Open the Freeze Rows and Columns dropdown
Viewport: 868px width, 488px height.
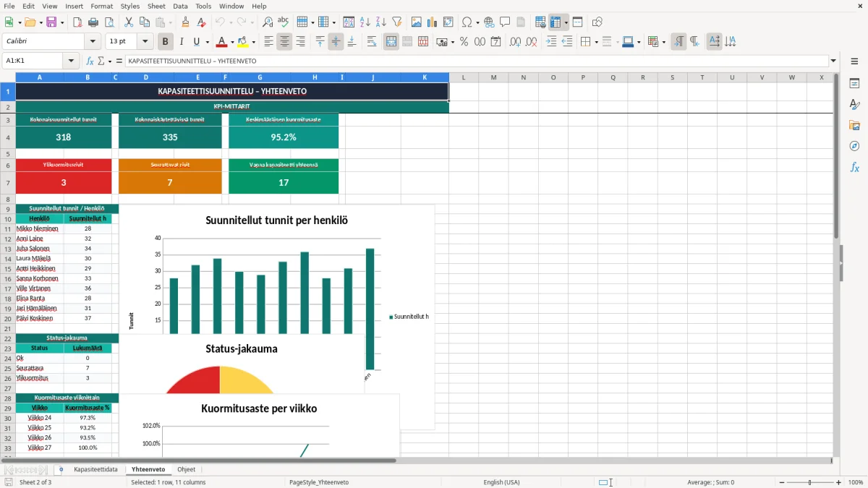click(x=566, y=22)
